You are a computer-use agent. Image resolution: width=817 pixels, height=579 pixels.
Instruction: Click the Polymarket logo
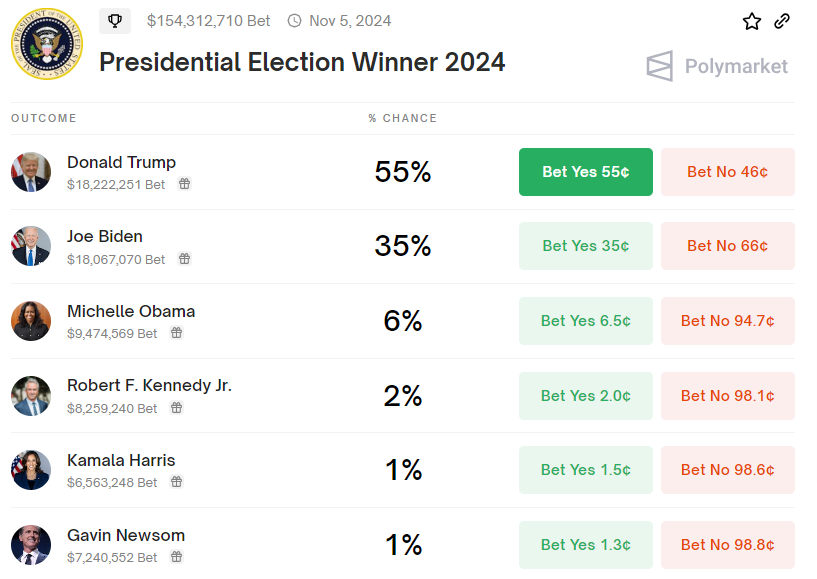(717, 67)
